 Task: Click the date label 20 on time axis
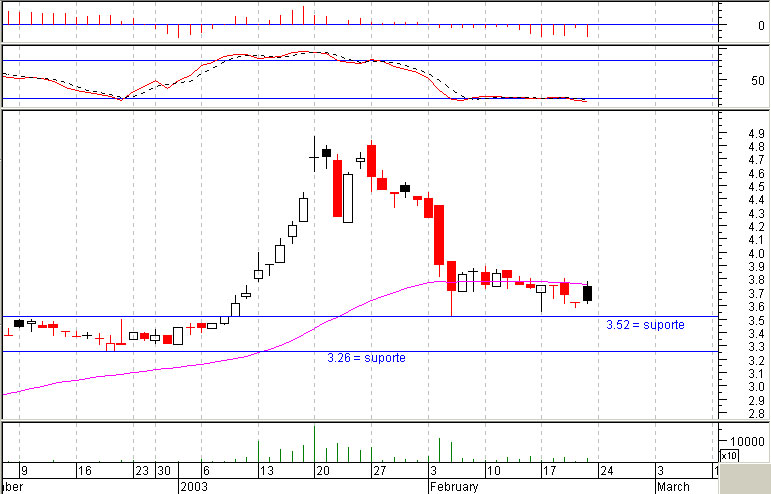(323, 471)
